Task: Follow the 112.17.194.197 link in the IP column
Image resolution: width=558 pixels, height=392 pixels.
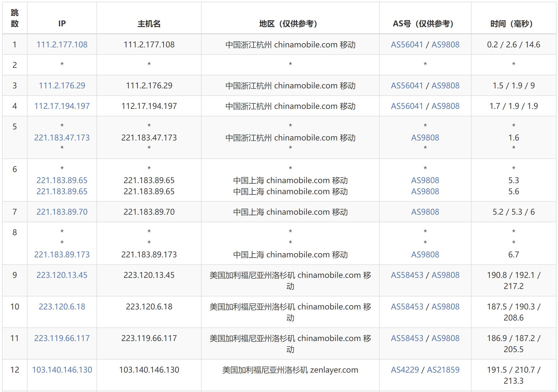Action: [62, 106]
